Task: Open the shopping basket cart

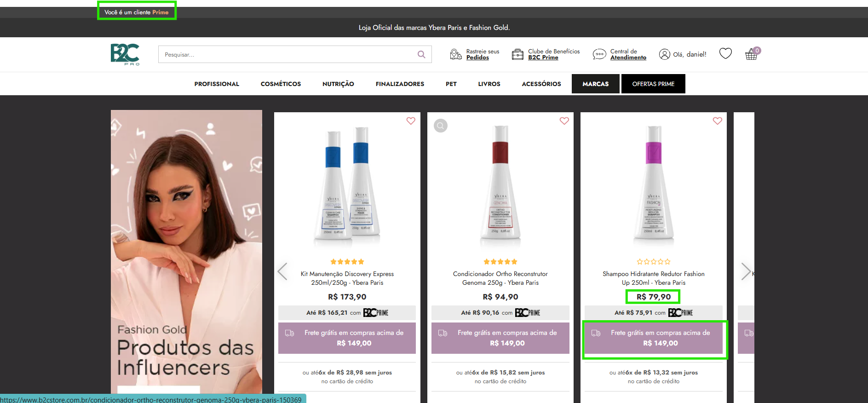Action: (x=752, y=54)
